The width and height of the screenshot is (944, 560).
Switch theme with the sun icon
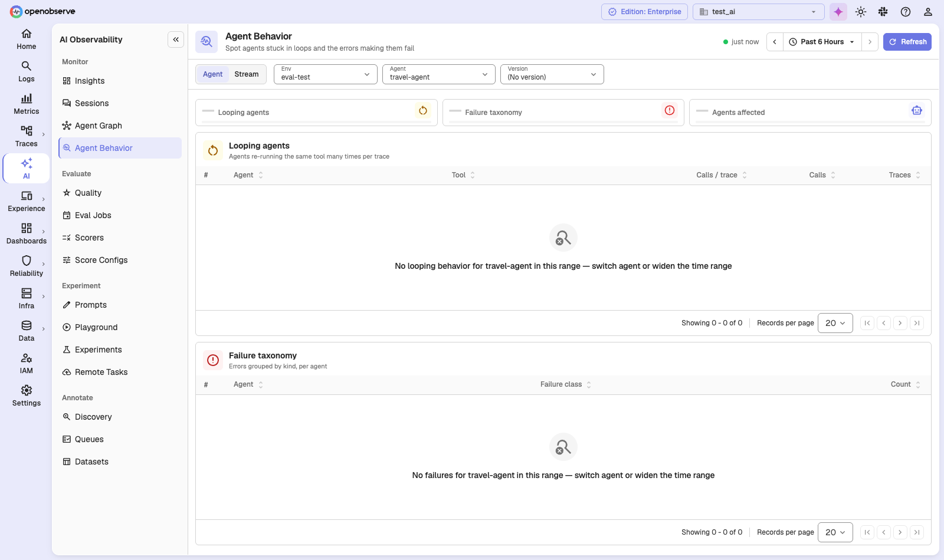tap(861, 12)
